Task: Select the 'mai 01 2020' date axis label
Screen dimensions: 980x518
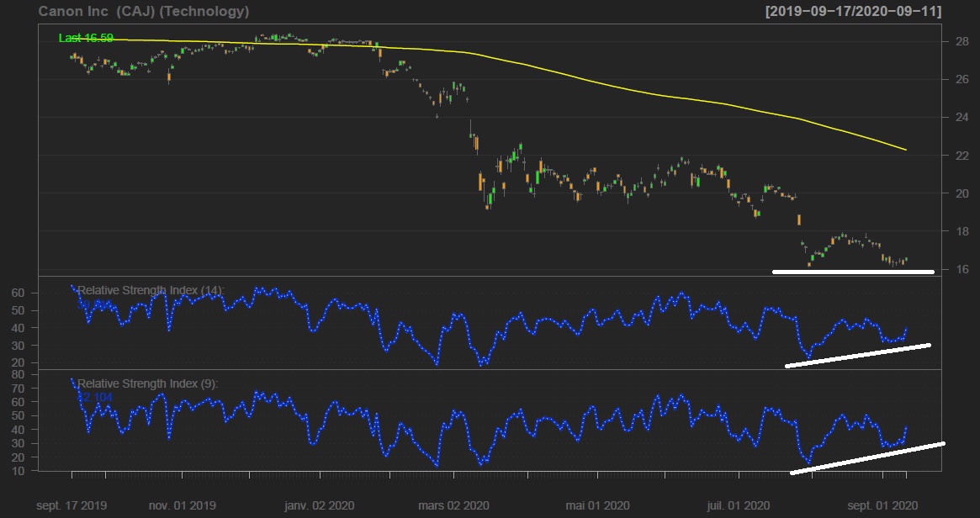Action: (x=596, y=505)
